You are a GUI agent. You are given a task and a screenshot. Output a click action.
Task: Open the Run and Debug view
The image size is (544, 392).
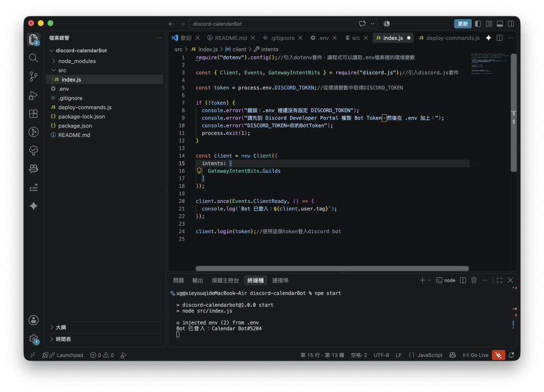(x=33, y=95)
